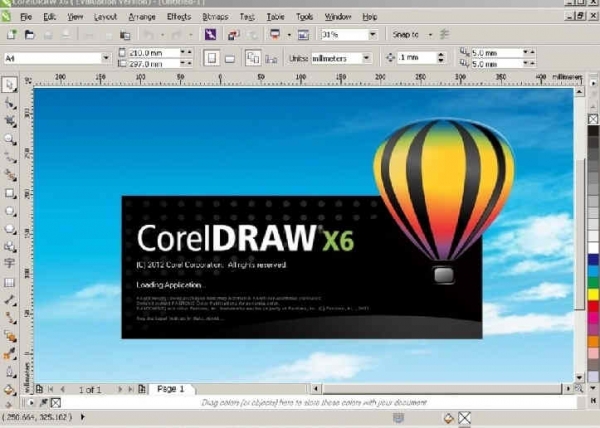The width and height of the screenshot is (600, 428).
Task: Increase nudge distance with up arrow
Action: click(441, 55)
